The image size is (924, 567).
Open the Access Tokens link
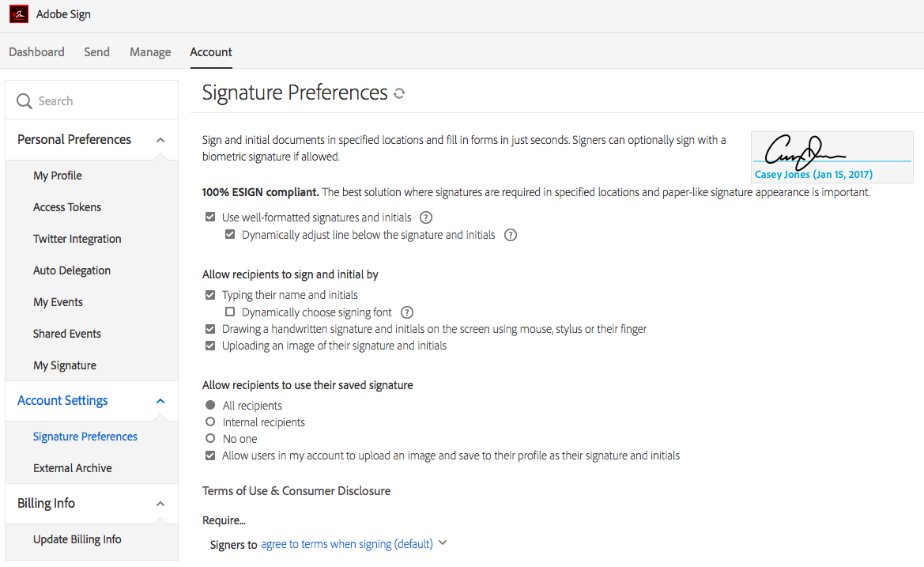67,207
